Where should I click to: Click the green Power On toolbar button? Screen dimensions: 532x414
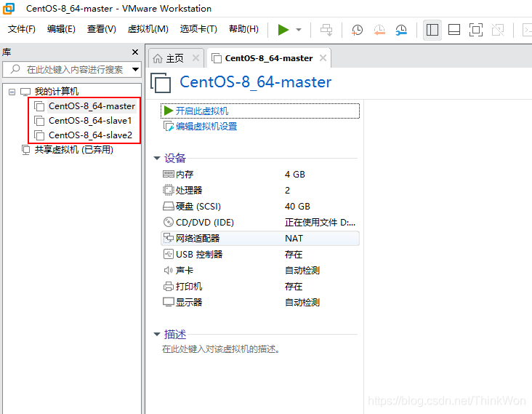(x=283, y=30)
